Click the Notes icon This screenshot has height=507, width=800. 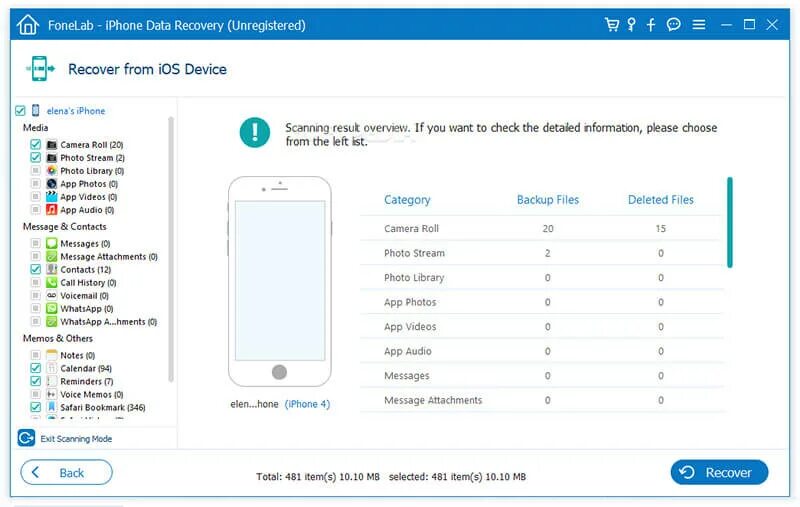pos(52,355)
